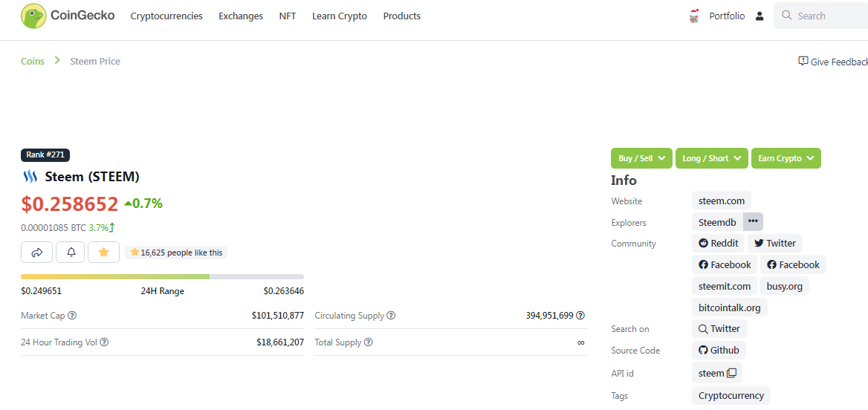Open the Steemdb explorer link

click(x=717, y=222)
